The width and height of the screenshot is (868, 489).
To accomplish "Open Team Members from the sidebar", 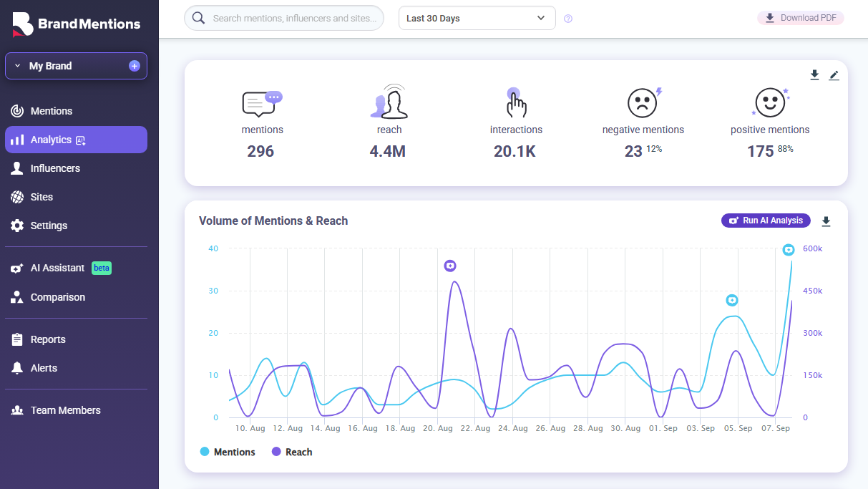I will click(x=64, y=410).
